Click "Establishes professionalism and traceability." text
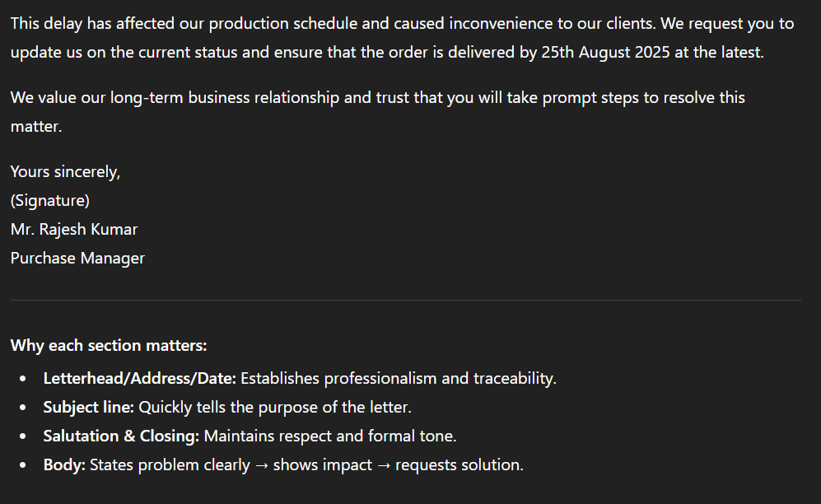The width and height of the screenshot is (821, 504). point(399,378)
